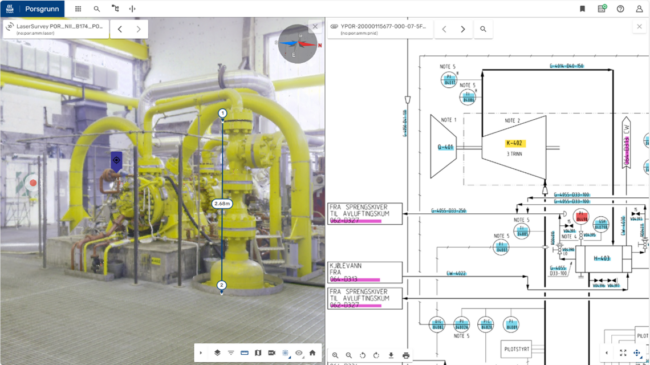Select the LaserSurvey POR_NII_B174 panel title
The image size is (650, 365).
pos(60,26)
